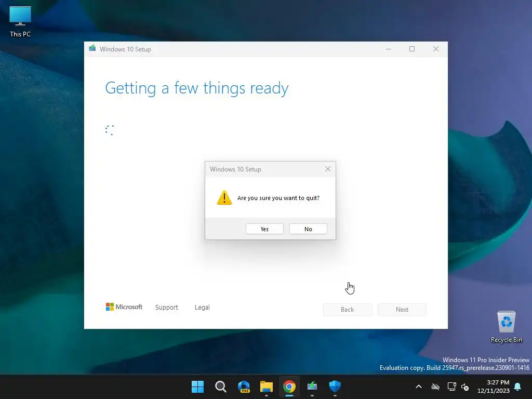Click the Windows Setup taskbar icon

[x=312, y=387]
